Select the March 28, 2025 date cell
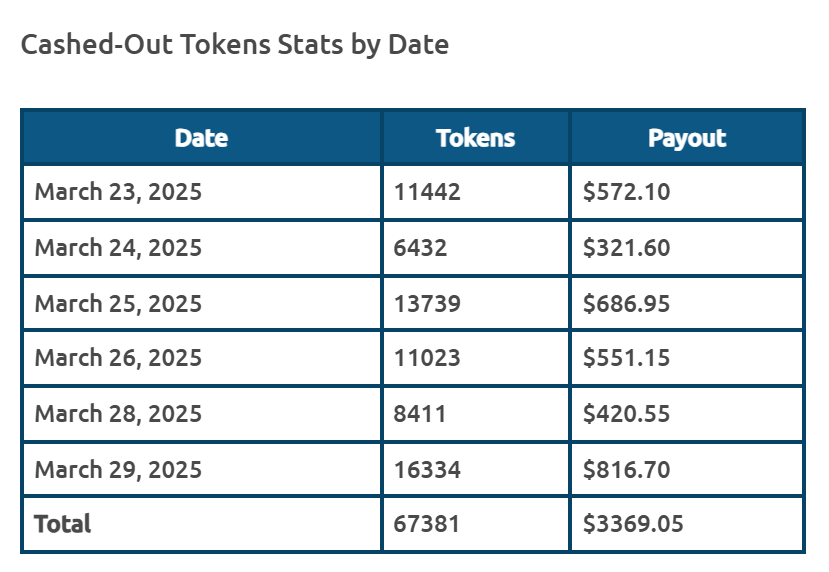 (201, 414)
